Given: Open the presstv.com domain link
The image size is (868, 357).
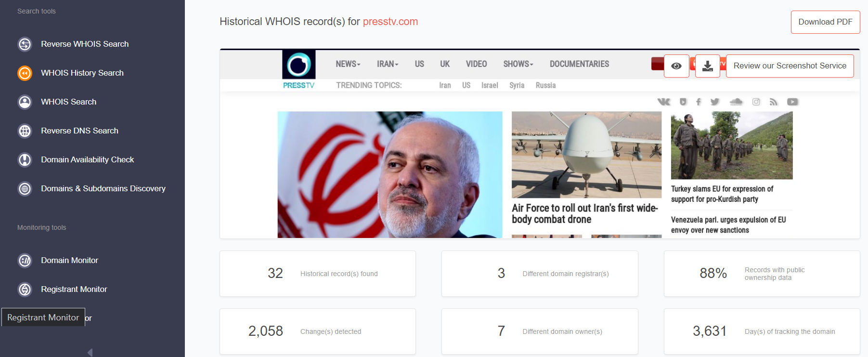Looking at the screenshot, I should click(390, 22).
